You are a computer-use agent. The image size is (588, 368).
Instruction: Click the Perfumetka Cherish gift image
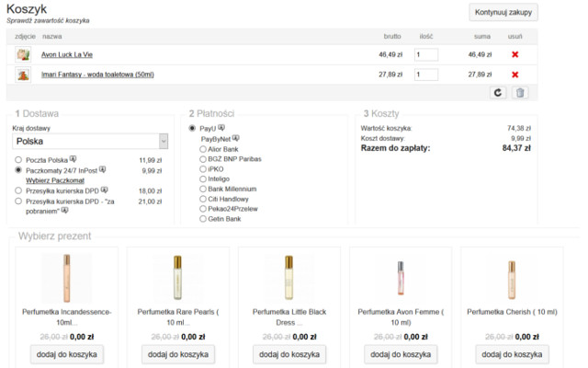(x=512, y=278)
